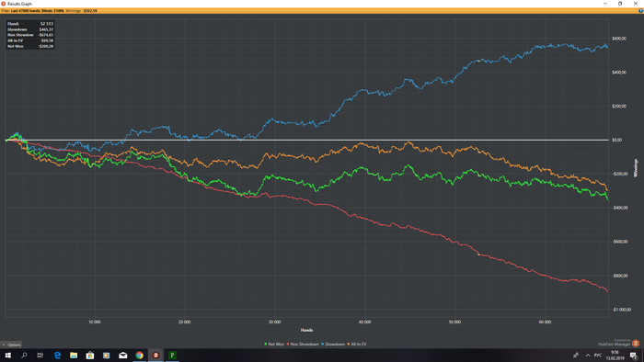This screenshot has height=362, width=644.
Task: Click the Results Graph window icon
Action: [4, 4]
